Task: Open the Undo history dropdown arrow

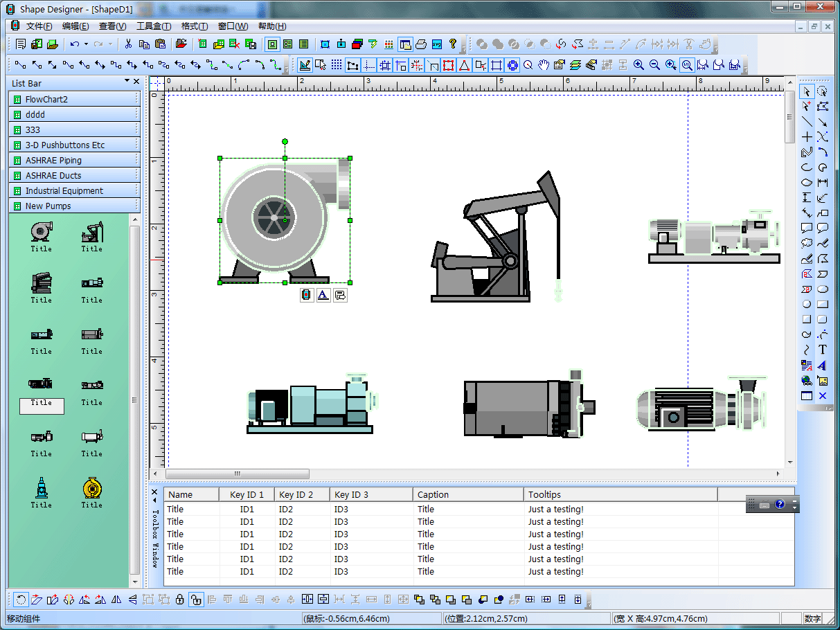Action: pos(86,44)
